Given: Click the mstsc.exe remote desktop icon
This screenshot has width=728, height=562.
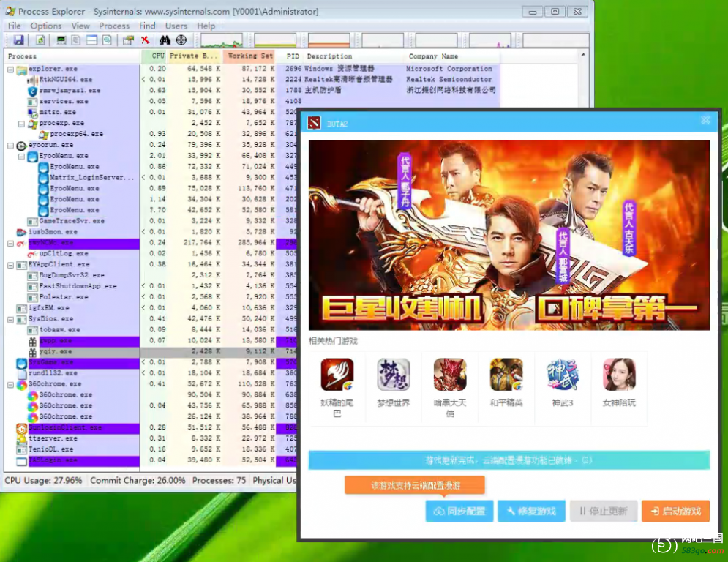Looking at the screenshot, I should [x=32, y=113].
